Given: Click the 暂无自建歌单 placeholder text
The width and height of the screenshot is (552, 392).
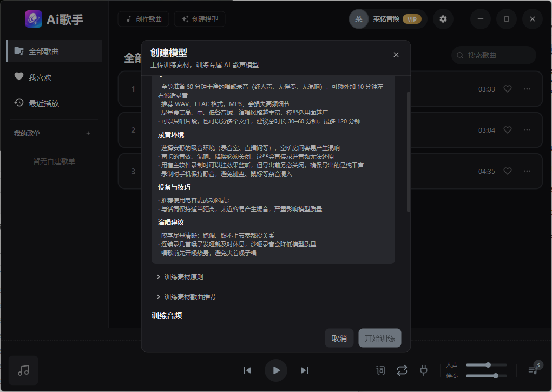Looking at the screenshot, I should (54, 161).
